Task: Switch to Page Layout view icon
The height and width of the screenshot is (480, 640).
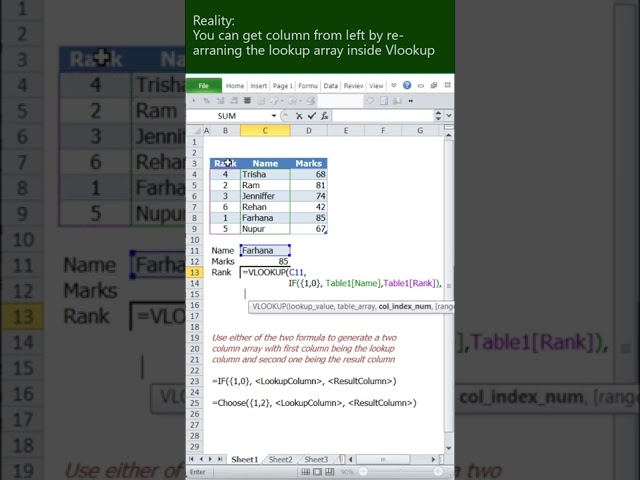Action: coord(317,472)
